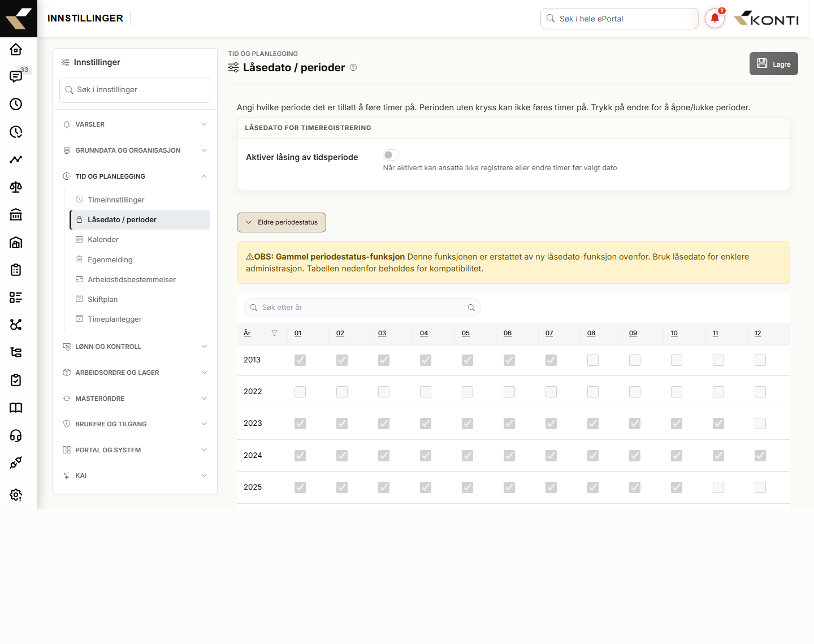Open the list layout sidebar icon
814x644 pixels.
pos(16,297)
